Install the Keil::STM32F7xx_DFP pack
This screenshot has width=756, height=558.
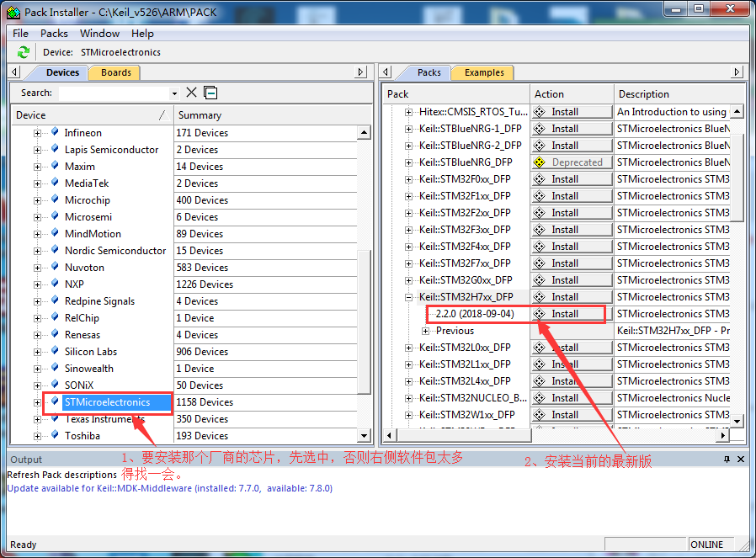click(572, 263)
